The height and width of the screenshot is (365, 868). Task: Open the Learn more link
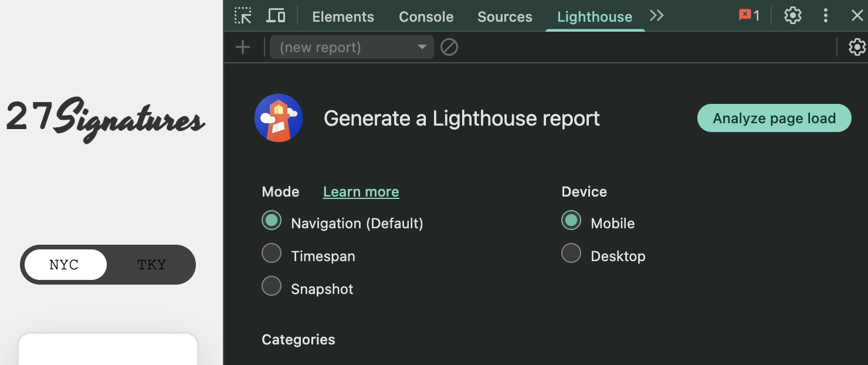pos(361,192)
